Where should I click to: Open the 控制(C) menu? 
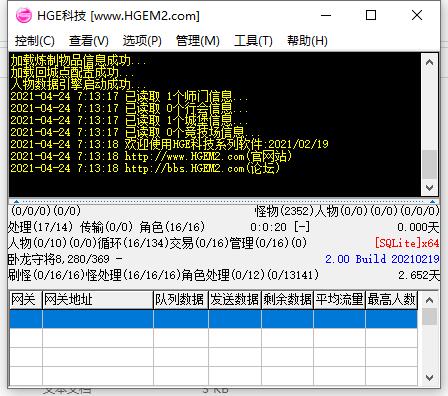[35, 41]
